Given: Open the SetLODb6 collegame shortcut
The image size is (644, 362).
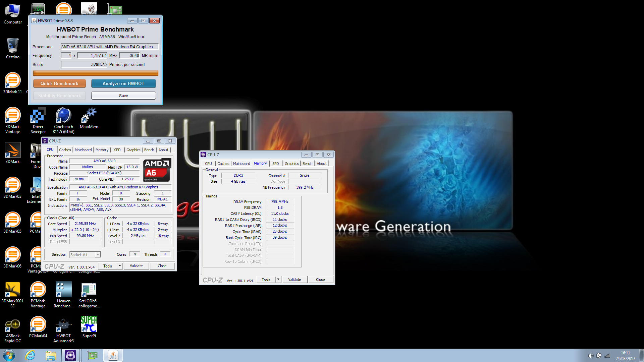Looking at the screenshot, I should coord(89,294).
